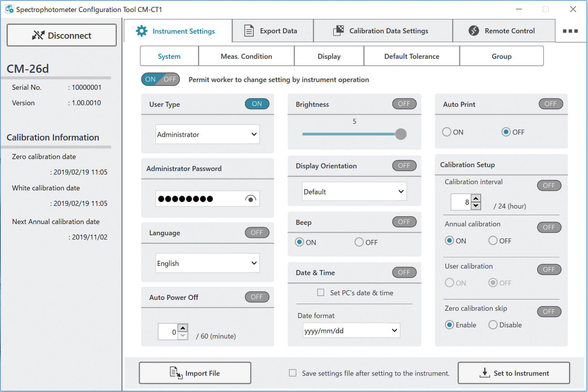Image resolution: width=588 pixels, height=392 pixels.
Task: Select Auto Print ON radio button
Action: [447, 132]
